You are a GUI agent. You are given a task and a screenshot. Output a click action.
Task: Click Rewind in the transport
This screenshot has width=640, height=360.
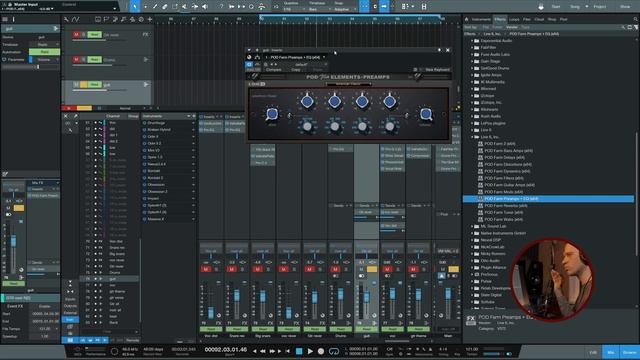263,351
